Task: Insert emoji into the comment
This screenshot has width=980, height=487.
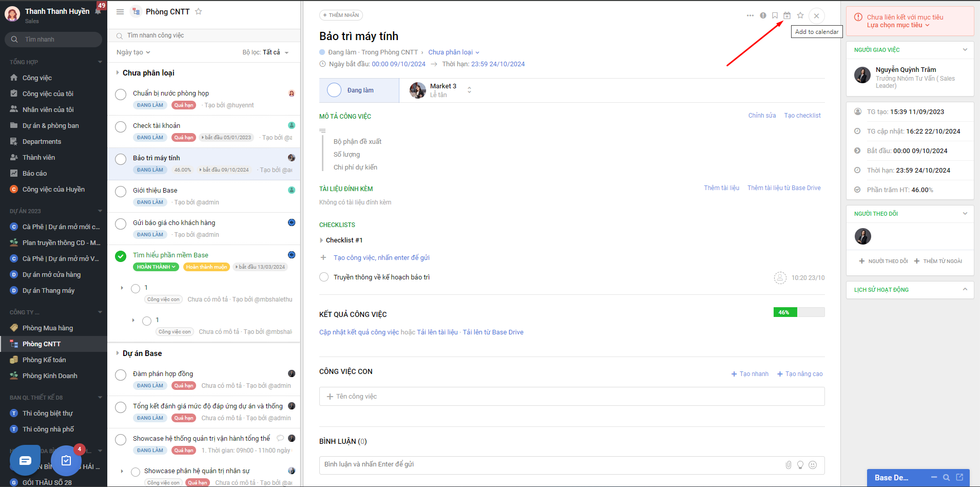Action: pyautogui.click(x=813, y=465)
